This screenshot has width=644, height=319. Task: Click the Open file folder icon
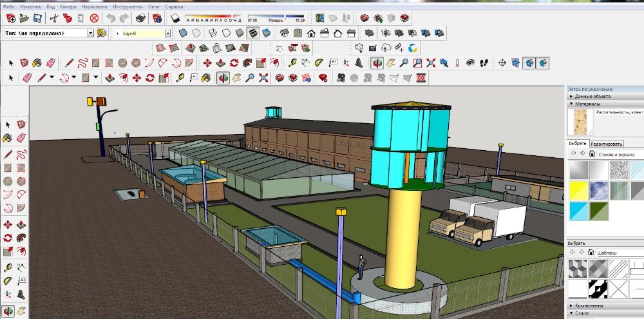[24, 18]
